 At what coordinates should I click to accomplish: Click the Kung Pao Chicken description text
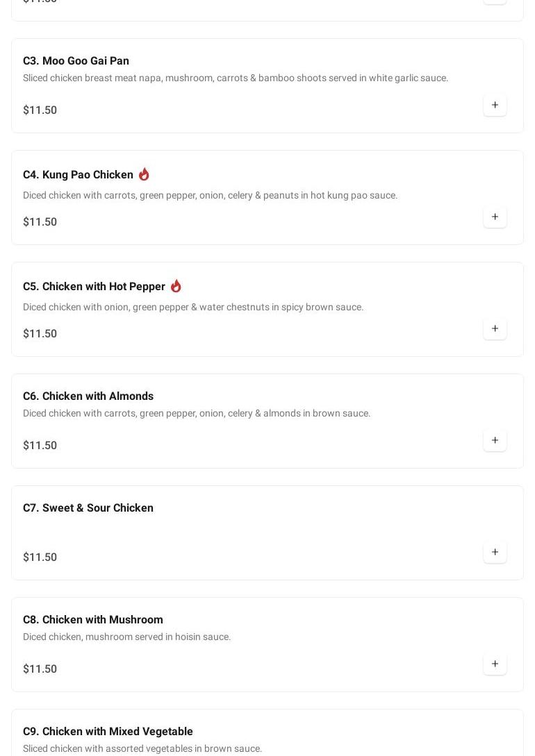pyautogui.click(x=210, y=196)
